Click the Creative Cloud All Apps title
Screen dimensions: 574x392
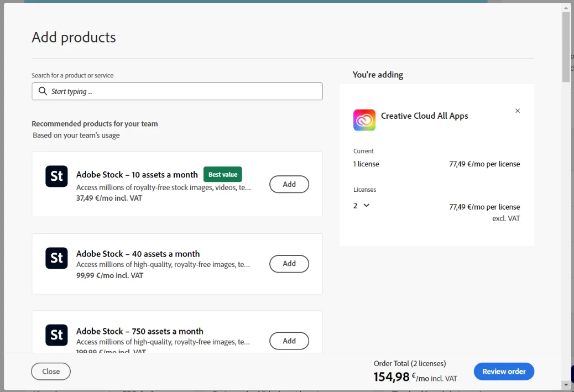point(424,116)
